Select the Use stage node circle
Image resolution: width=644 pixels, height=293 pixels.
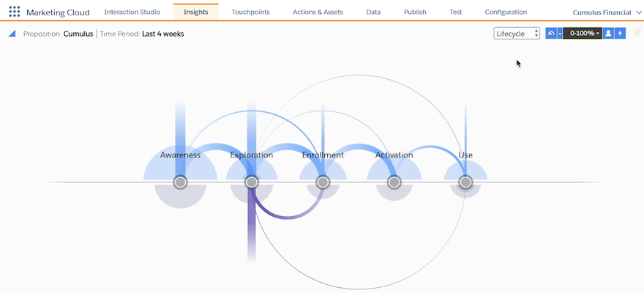click(465, 182)
